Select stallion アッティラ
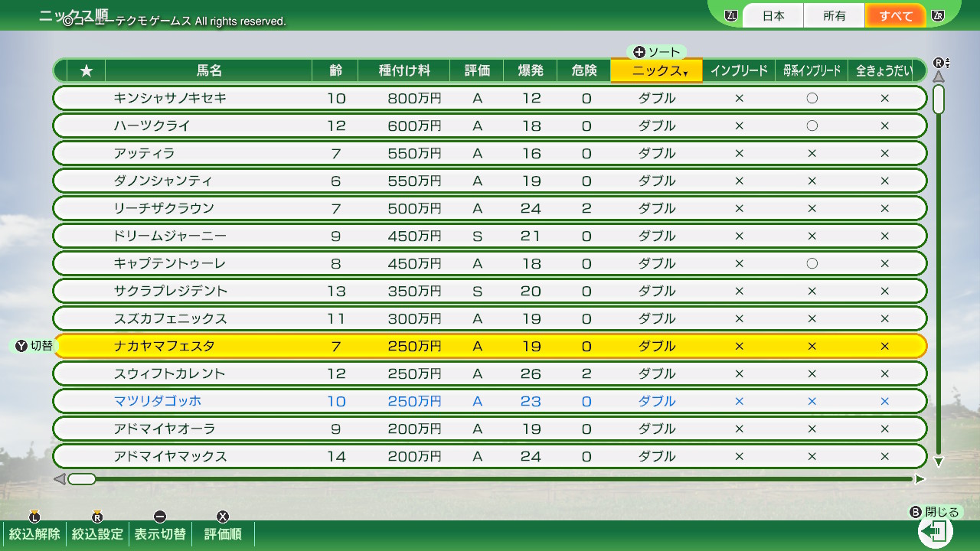The image size is (980, 551). coord(490,153)
